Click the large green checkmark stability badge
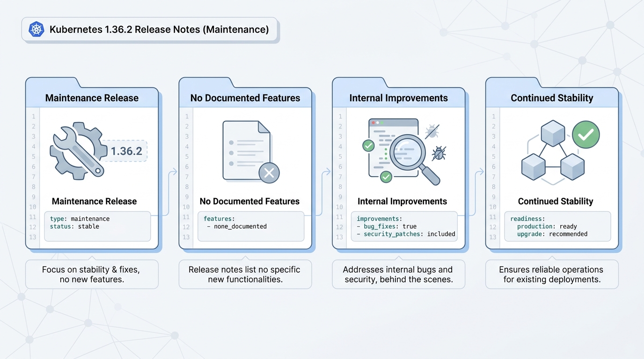644x359 pixels. tap(585, 135)
